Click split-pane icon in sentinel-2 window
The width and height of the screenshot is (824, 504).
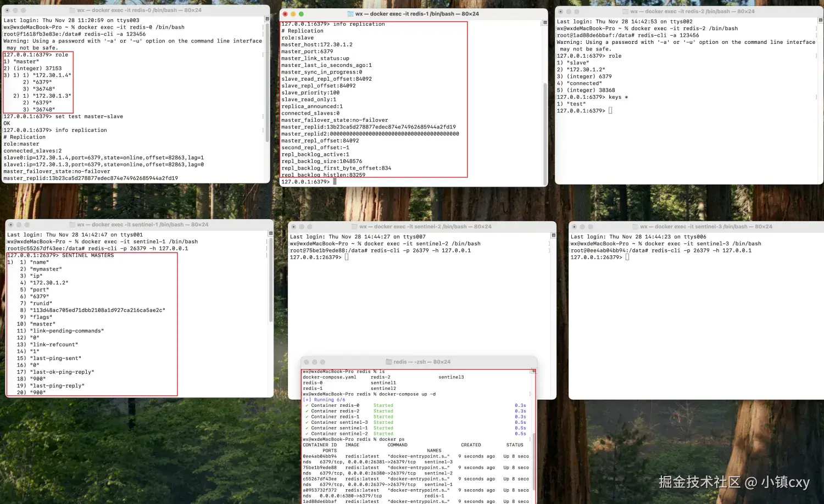coord(553,236)
